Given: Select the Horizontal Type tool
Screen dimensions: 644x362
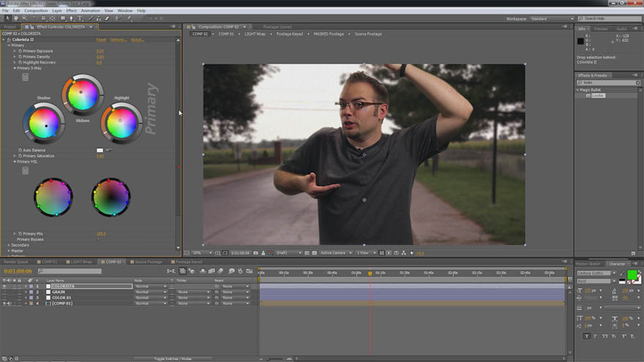Looking at the screenshot, I should [80, 18].
